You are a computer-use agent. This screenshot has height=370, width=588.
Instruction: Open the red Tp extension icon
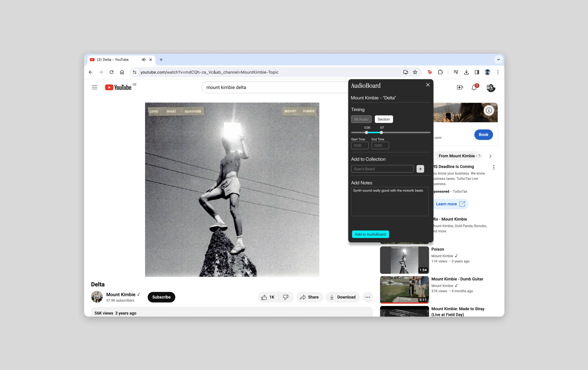tap(430, 72)
